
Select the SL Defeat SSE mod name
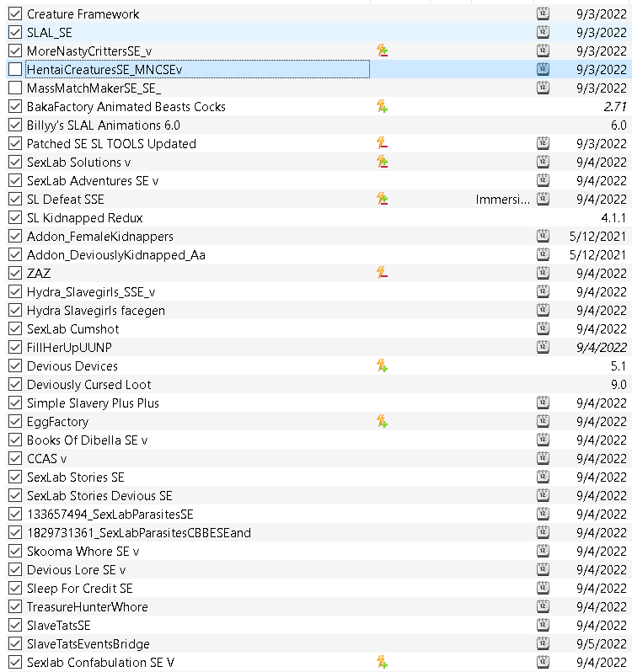[65, 200]
